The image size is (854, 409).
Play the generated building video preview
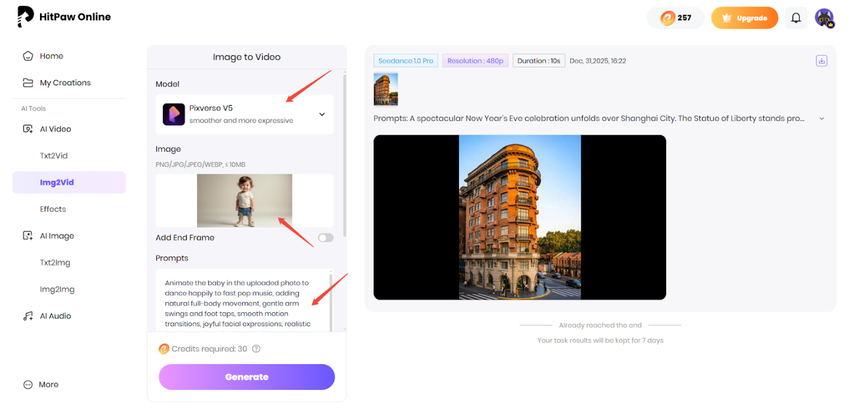(x=520, y=217)
